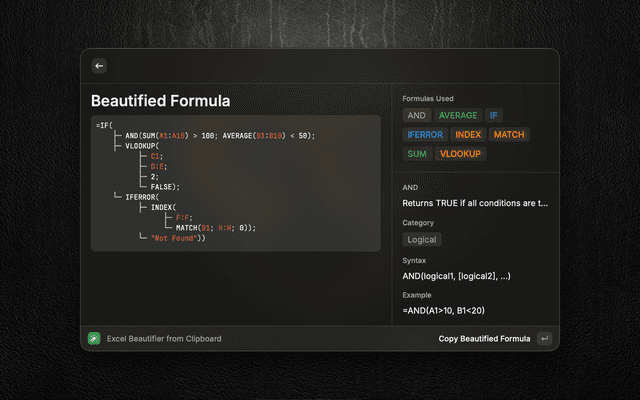Select the AVERAGE formula tag
The image size is (640, 400).
pyautogui.click(x=458, y=115)
